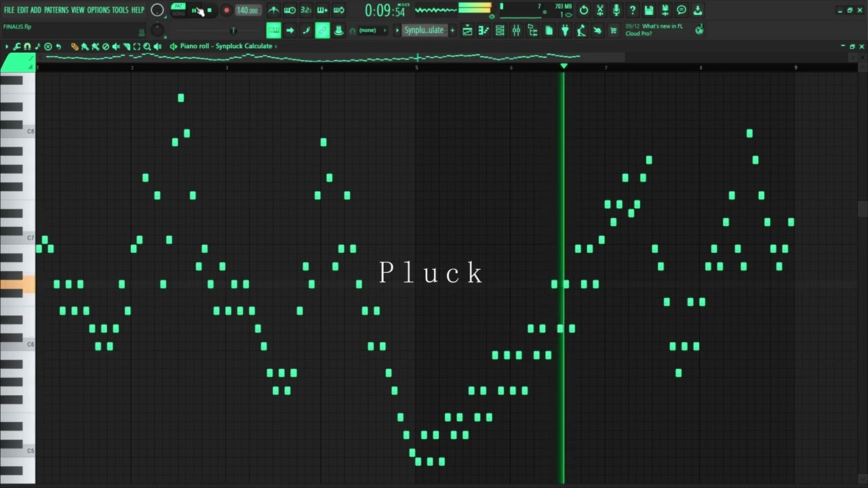Open the mixer view icon
Image resolution: width=868 pixels, height=488 pixels.
pos(516,30)
